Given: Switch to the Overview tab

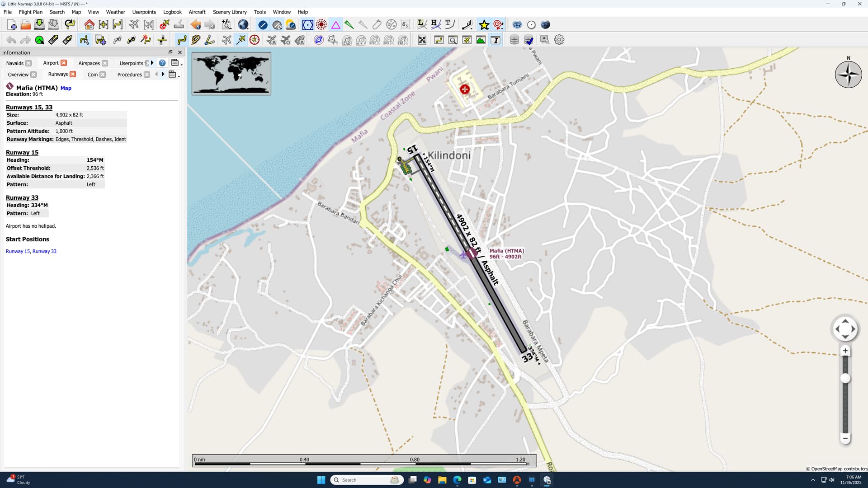Looking at the screenshot, I should click(18, 75).
